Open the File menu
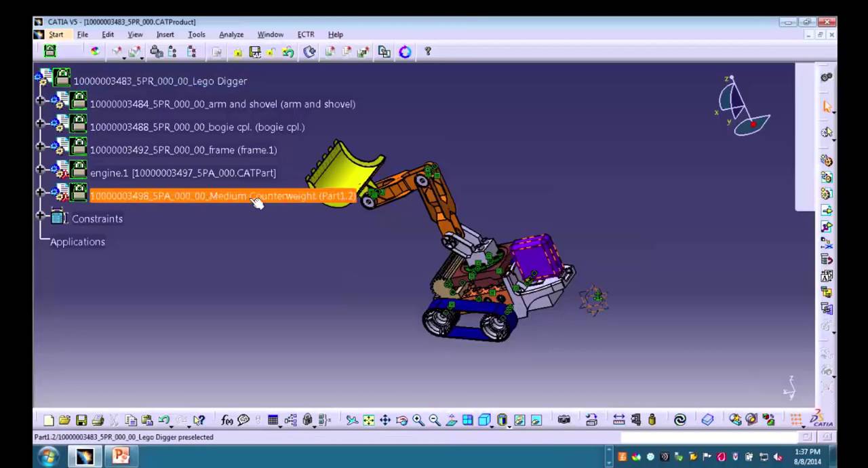This screenshot has height=468, width=868. pos(82,35)
